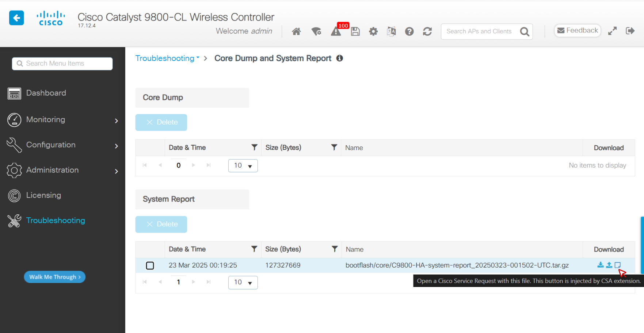Expand the Monitoring menu
The image size is (644, 333).
click(x=62, y=120)
